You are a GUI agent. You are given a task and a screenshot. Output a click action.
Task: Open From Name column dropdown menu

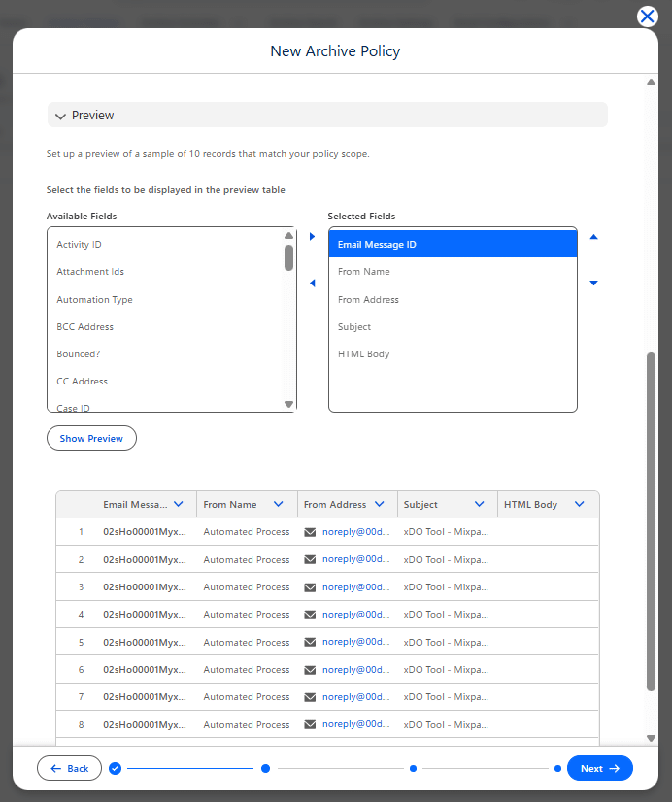point(278,504)
